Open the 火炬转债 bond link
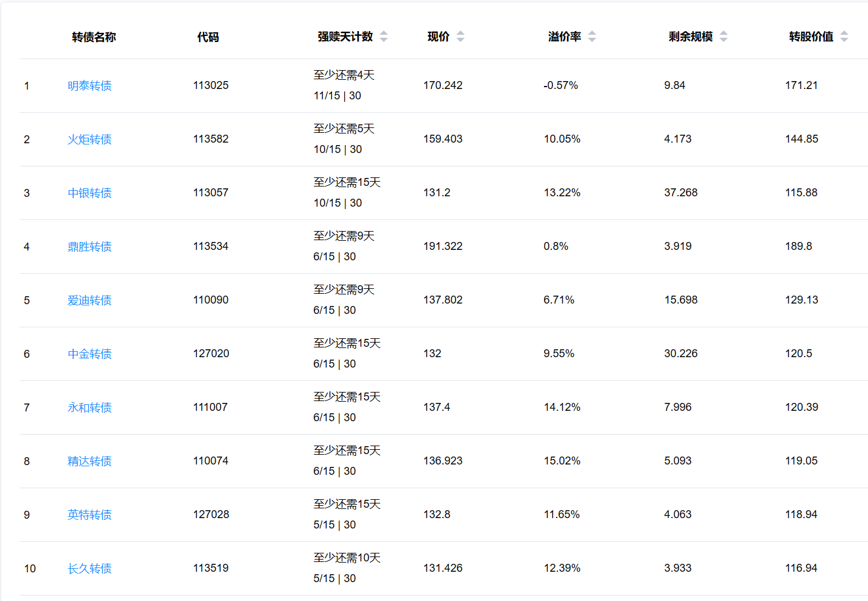 coord(90,140)
